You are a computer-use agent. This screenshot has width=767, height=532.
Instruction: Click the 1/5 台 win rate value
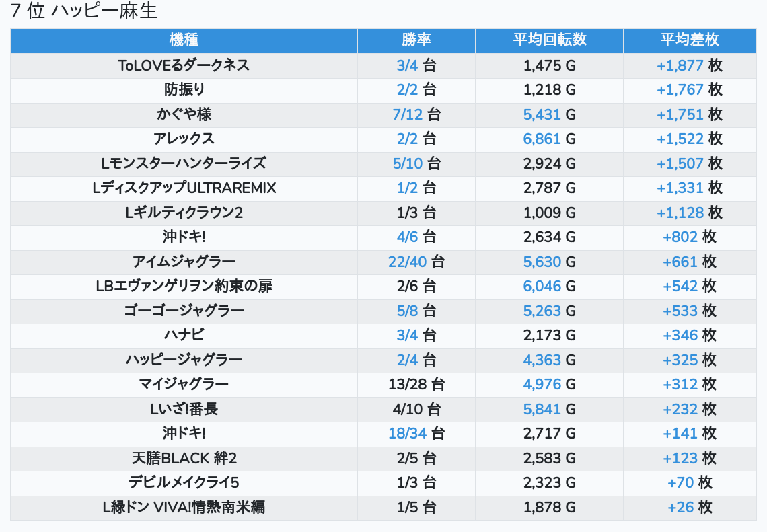coord(416,508)
